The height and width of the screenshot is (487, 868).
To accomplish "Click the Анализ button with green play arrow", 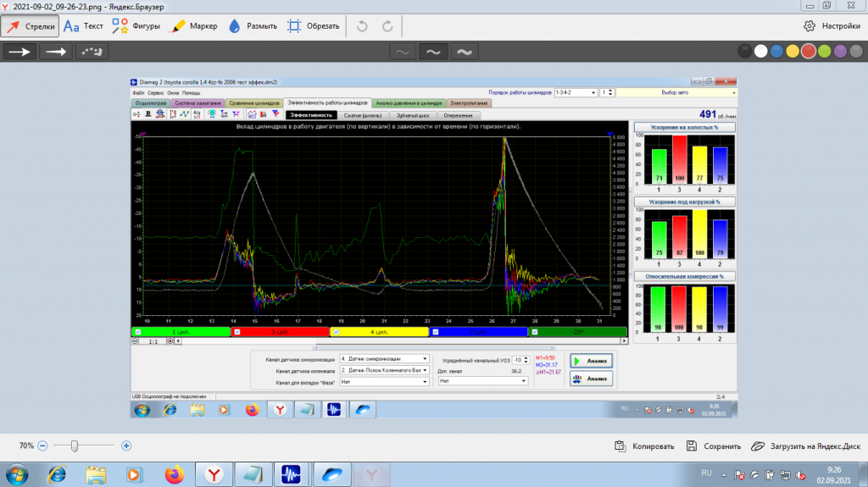I will point(591,361).
